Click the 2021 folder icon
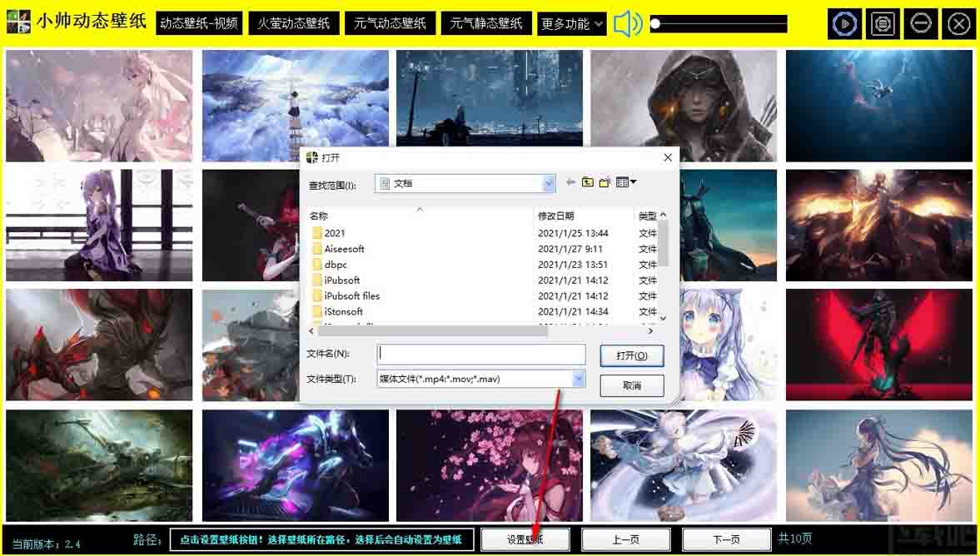Screen dimensions: 980x556 317,233
